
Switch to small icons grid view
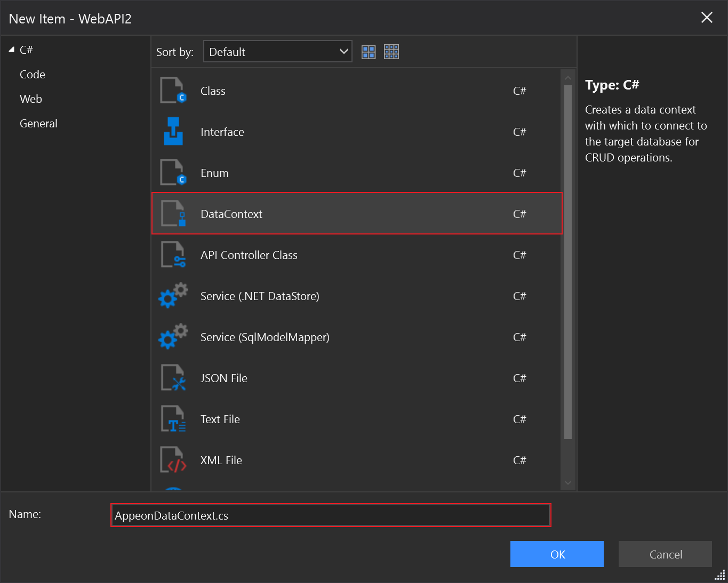[391, 52]
